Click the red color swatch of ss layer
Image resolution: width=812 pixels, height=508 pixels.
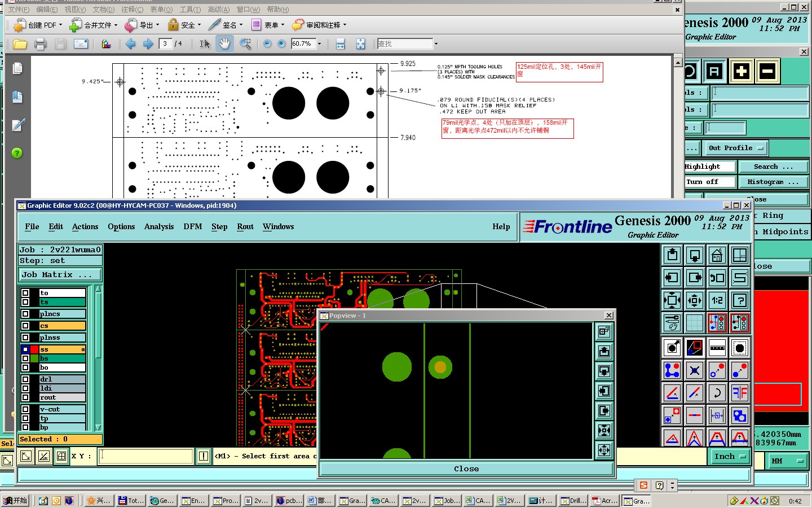click(x=34, y=349)
